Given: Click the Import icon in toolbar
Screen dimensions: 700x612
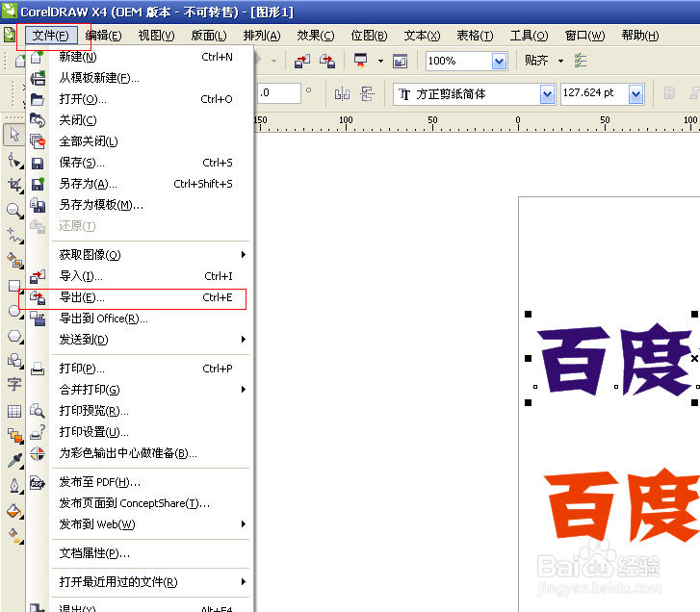Looking at the screenshot, I should click(x=302, y=62).
